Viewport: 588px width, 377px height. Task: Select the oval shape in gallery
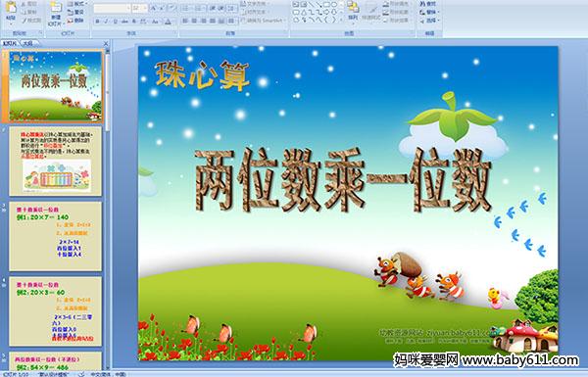click(334, 5)
